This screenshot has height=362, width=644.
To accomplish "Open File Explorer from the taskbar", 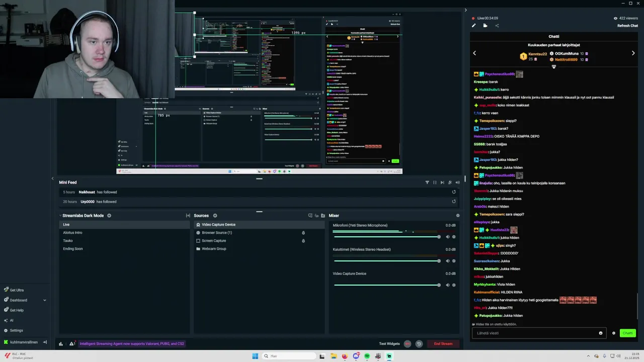I will pyautogui.click(x=333, y=356).
